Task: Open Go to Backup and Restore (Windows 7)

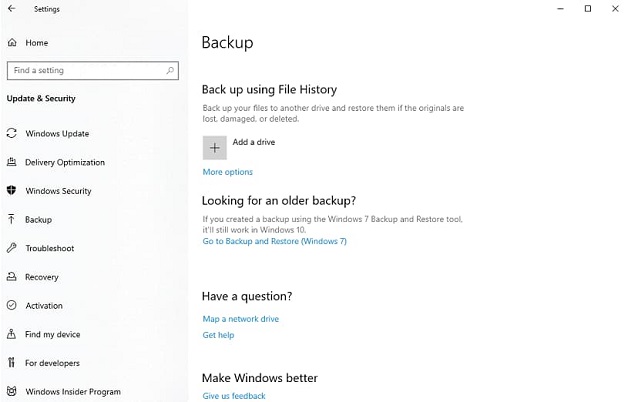Action: (x=275, y=241)
